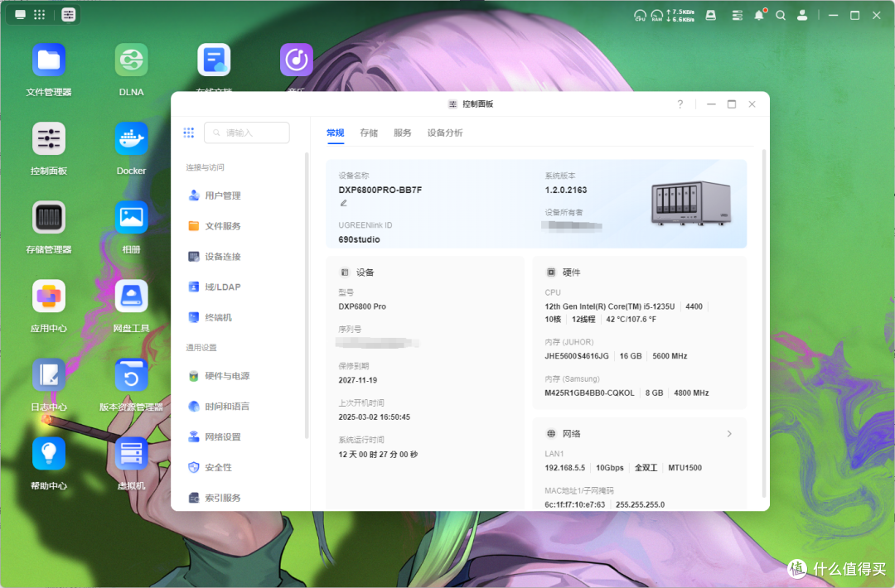The height and width of the screenshot is (588, 895).
Task: Click the control panel sidebar scrollbar
Action: click(x=307, y=296)
